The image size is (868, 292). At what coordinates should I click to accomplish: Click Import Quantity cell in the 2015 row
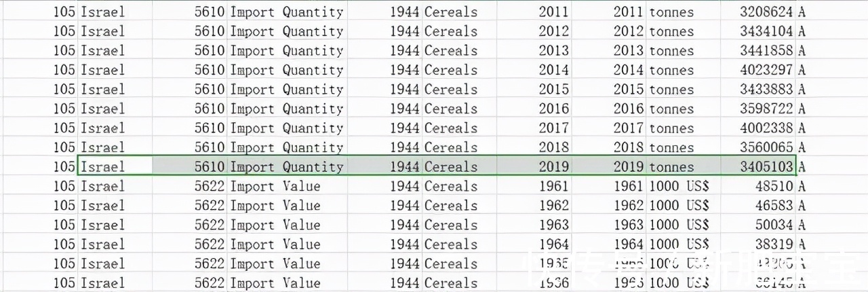[286, 90]
